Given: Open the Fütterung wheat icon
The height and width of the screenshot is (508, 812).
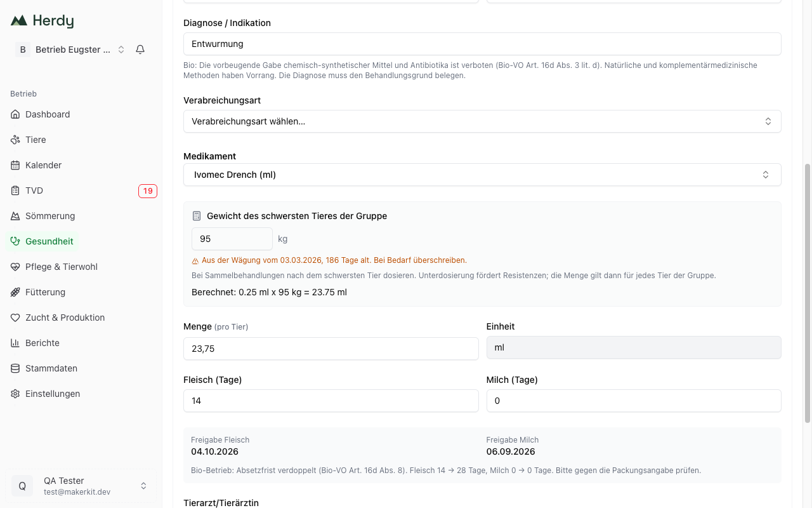Looking at the screenshot, I should 15,292.
